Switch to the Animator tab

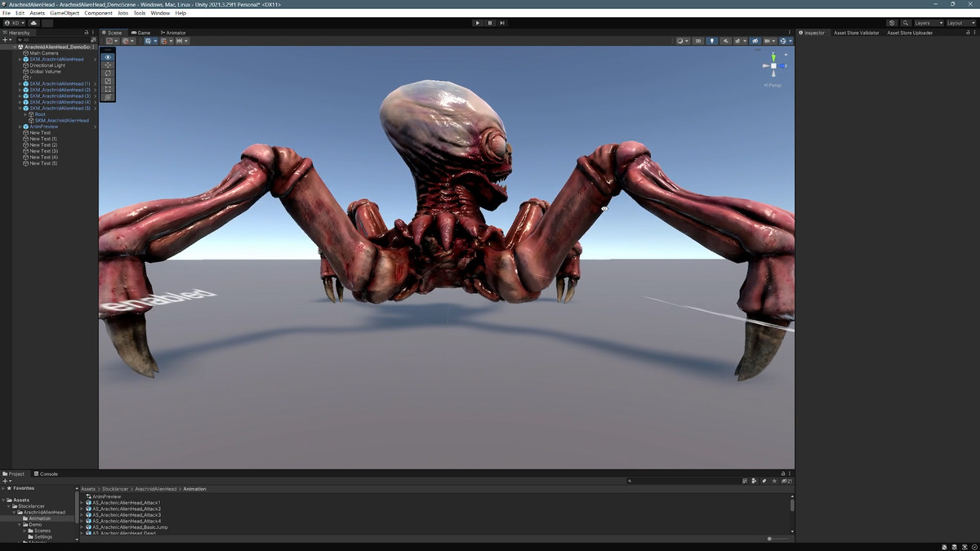click(x=173, y=33)
